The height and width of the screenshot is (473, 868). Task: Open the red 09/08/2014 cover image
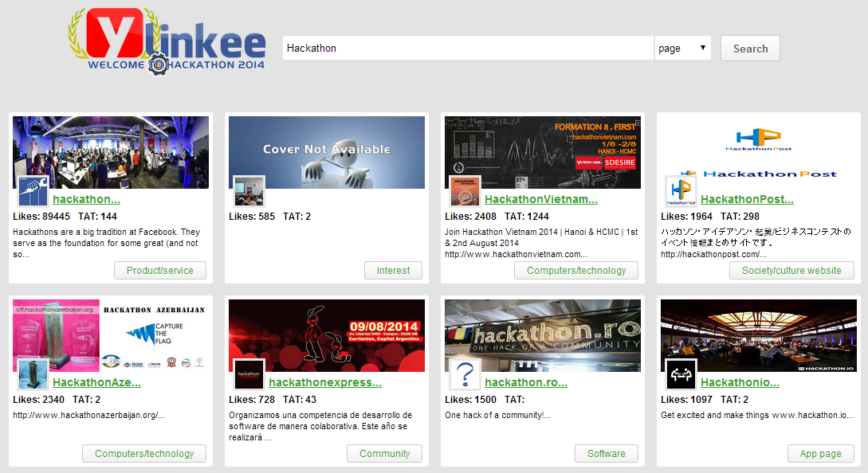point(327,335)
